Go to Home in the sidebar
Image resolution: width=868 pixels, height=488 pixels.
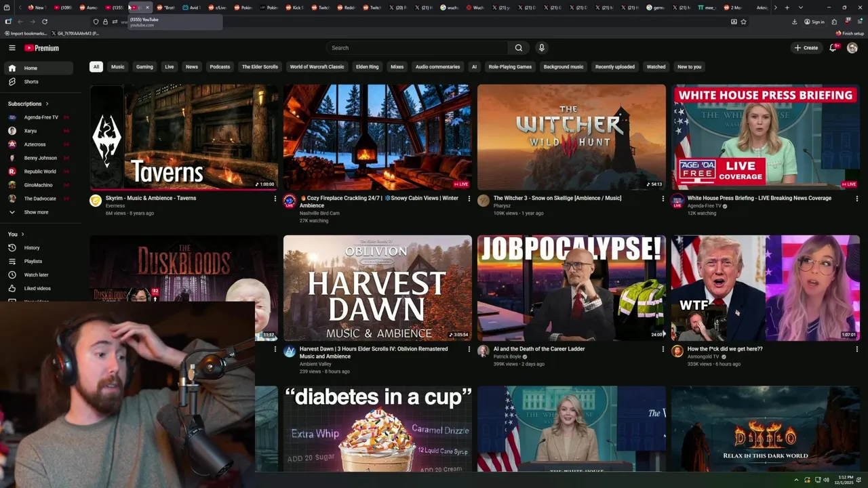(38, 68)
